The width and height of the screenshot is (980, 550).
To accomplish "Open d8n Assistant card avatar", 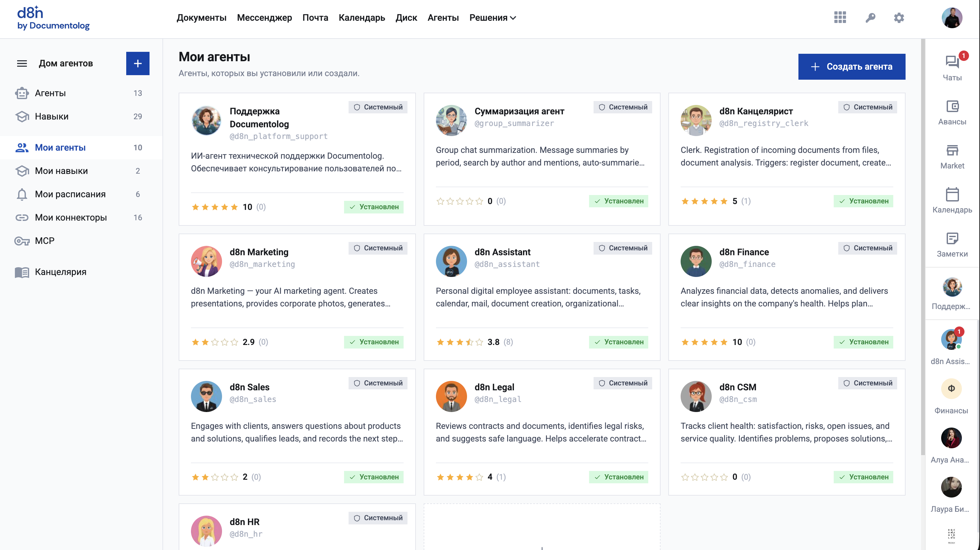I will tap(451, 261).
